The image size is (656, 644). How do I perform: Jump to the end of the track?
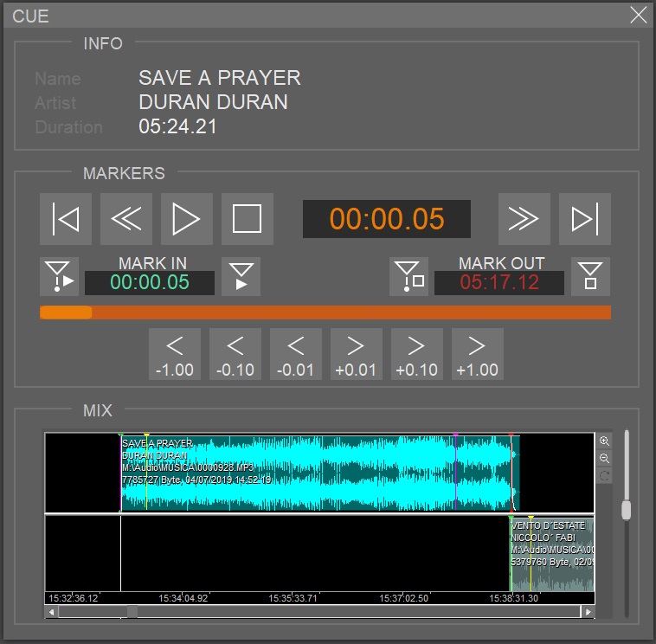(x=585, y=219)
